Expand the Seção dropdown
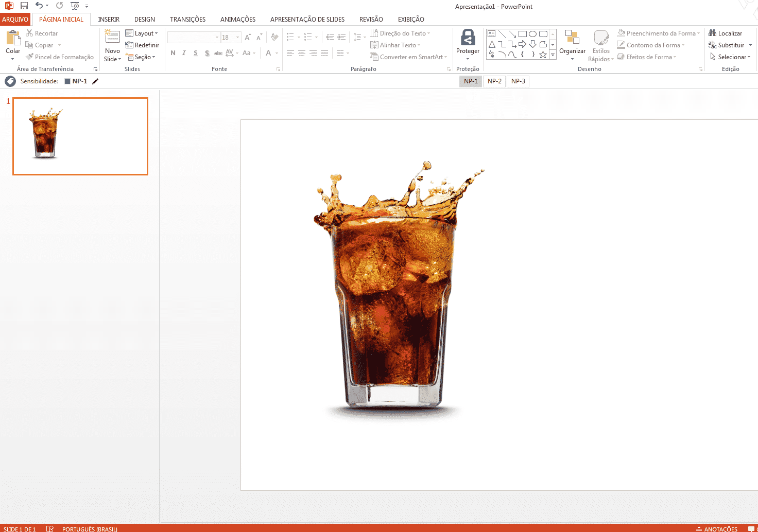758x532 pixels. tap(140, 57)
